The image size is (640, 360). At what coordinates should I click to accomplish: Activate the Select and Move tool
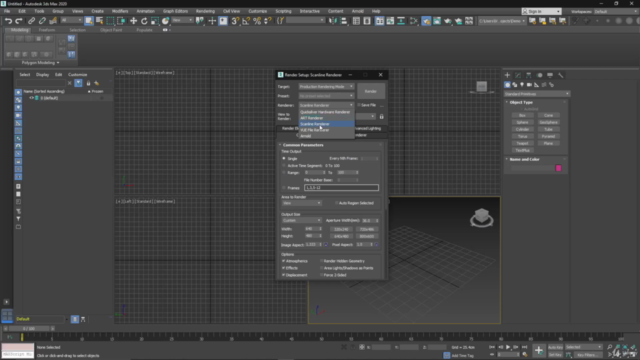133,21
